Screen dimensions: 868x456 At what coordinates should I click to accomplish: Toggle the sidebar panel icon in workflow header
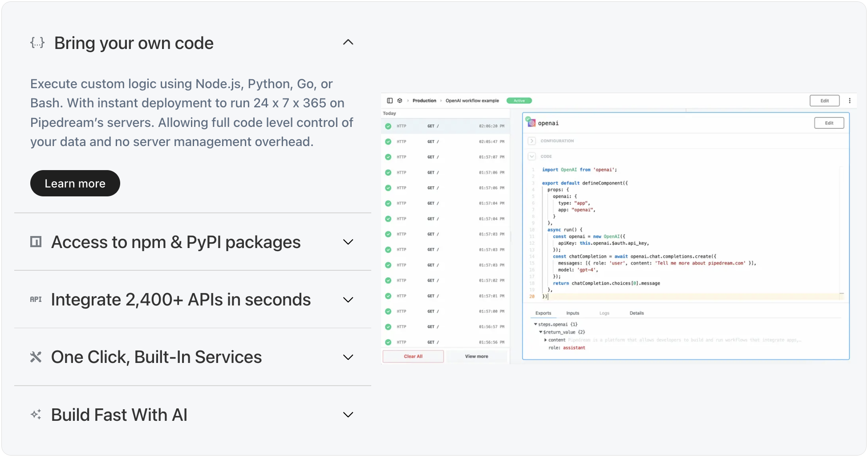coord(389,101)
